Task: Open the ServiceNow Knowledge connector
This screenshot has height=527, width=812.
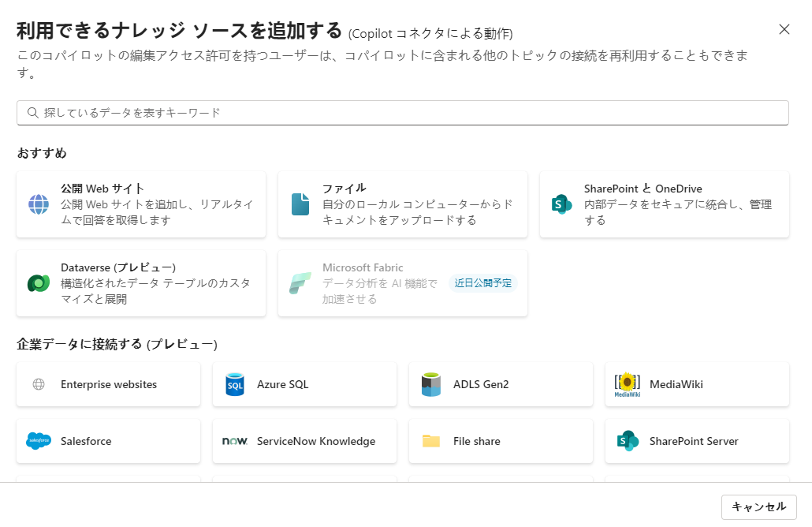Action: (304, 441)
